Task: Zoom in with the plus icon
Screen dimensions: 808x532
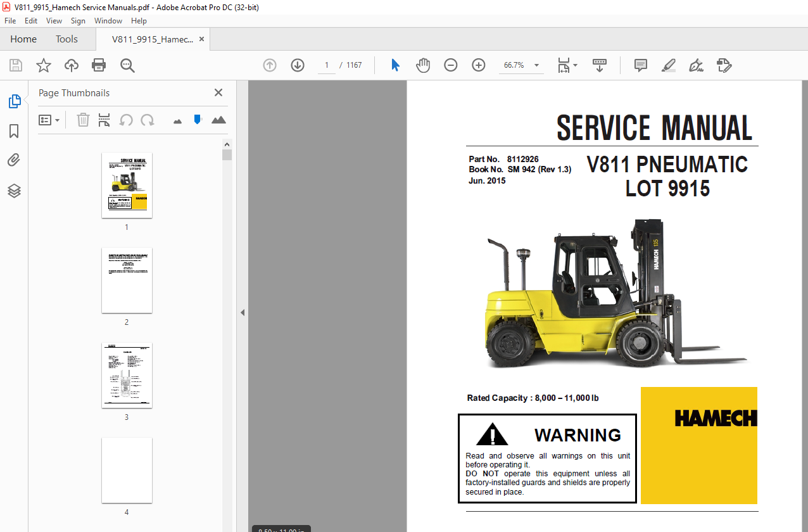Action: pos(479,65)
